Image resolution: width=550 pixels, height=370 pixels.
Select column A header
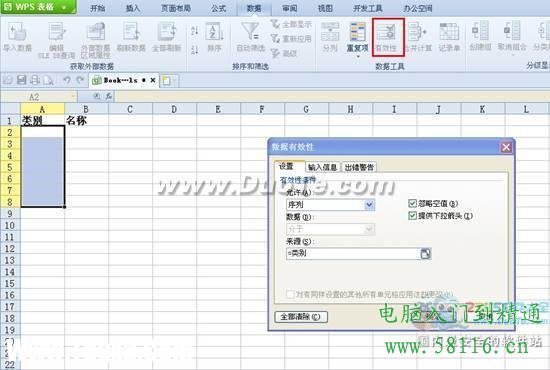point(42,109)
